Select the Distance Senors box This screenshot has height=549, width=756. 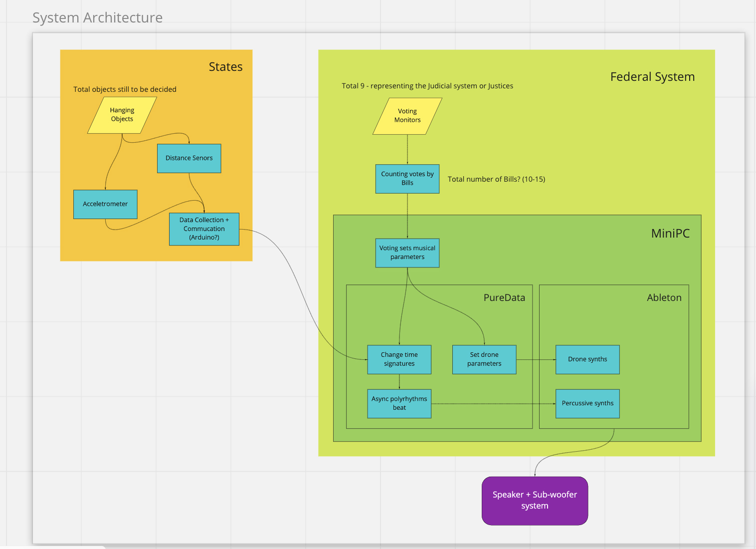(189, 158)
